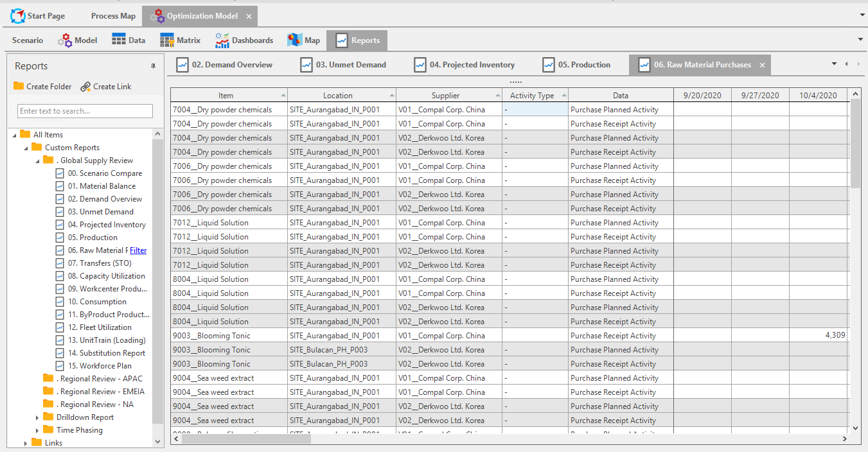
Task: Click the Filter link in tree
Action: coord(138,250)
